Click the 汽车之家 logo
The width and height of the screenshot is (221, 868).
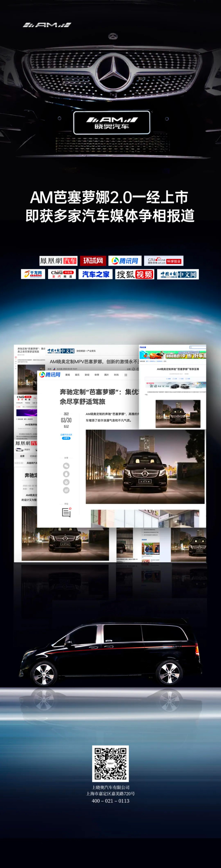point(96,274)
